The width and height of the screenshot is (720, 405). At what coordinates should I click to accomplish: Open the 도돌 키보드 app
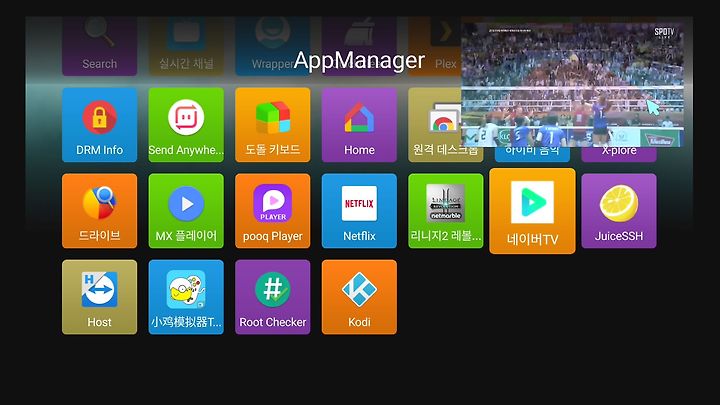point(273,125)
